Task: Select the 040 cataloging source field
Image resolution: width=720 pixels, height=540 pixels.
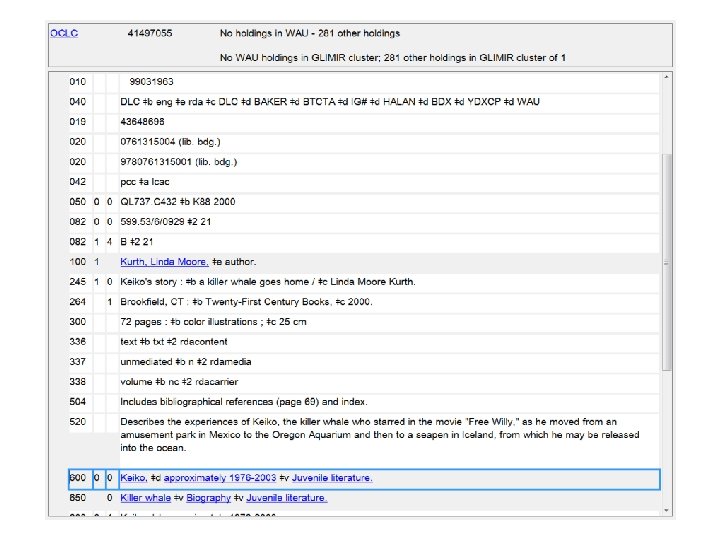Action: coord(330,102)
